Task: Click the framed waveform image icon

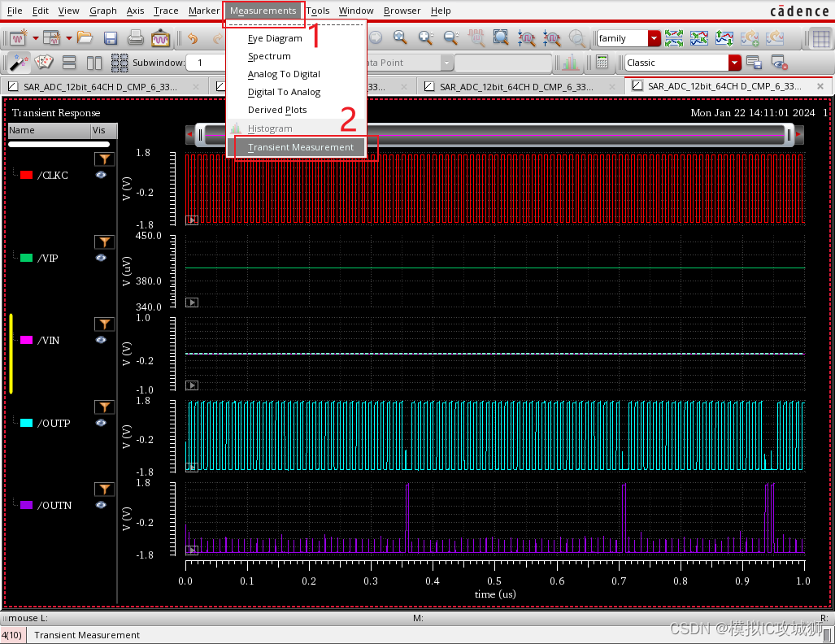Action: tap(160, 38)
